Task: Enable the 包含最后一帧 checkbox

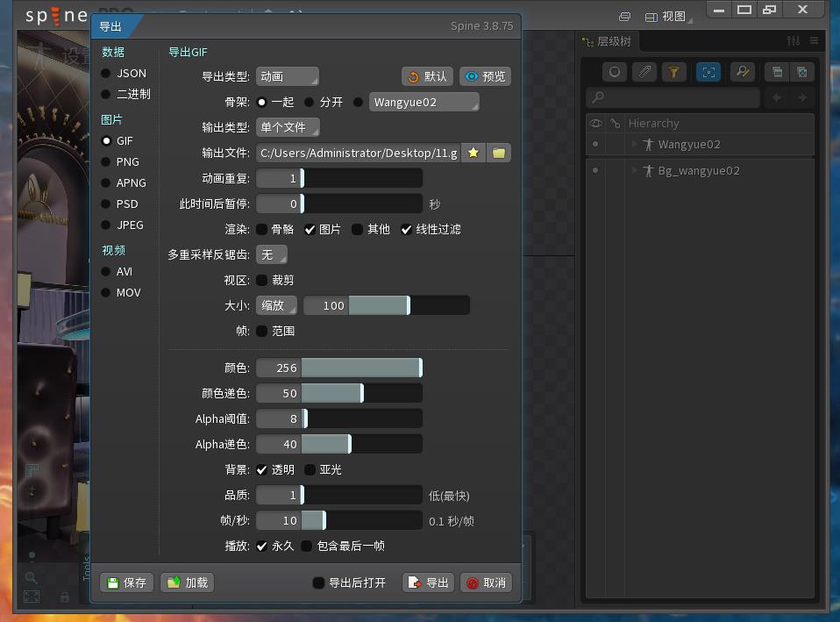Action: tap(306, 546)
